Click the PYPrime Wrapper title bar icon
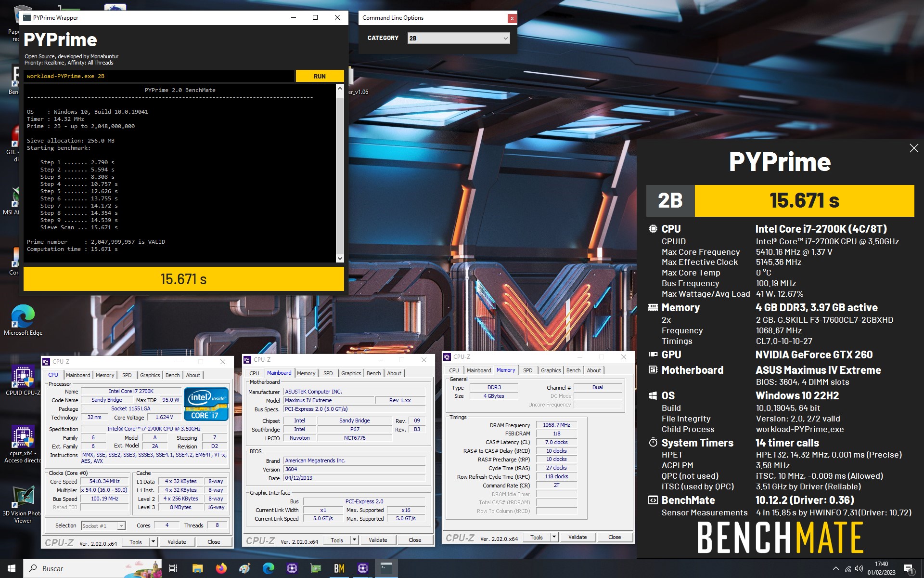Screen dimensions: 924x578 coord(27,18)
